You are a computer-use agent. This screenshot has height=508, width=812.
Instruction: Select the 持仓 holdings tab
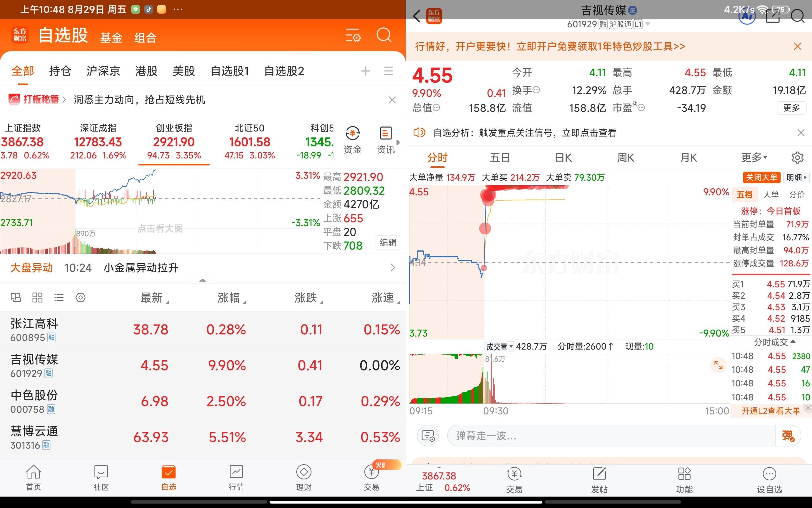(x=60, y=71)
